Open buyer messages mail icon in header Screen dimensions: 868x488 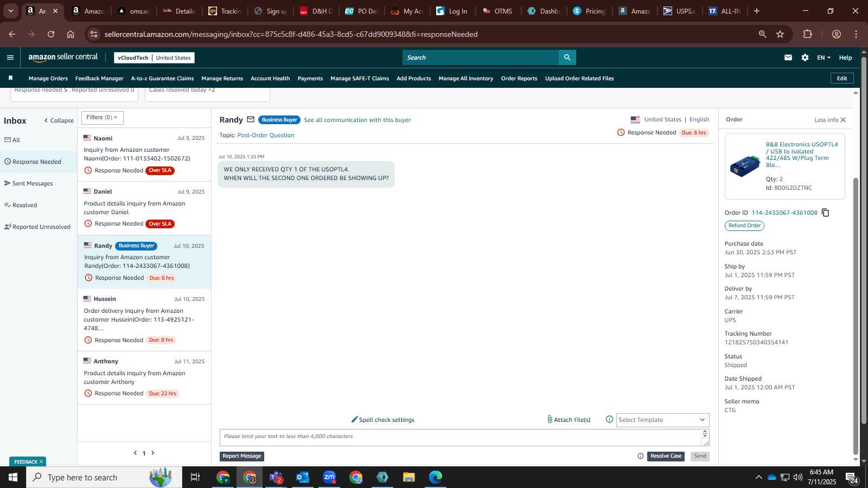click(788, 57)
